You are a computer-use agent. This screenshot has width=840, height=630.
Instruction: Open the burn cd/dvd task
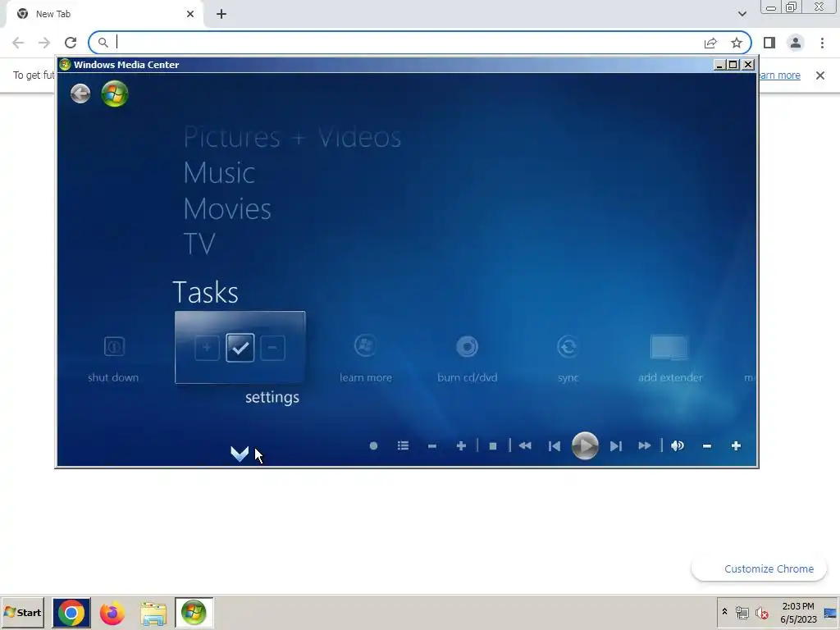coord(467,358)
